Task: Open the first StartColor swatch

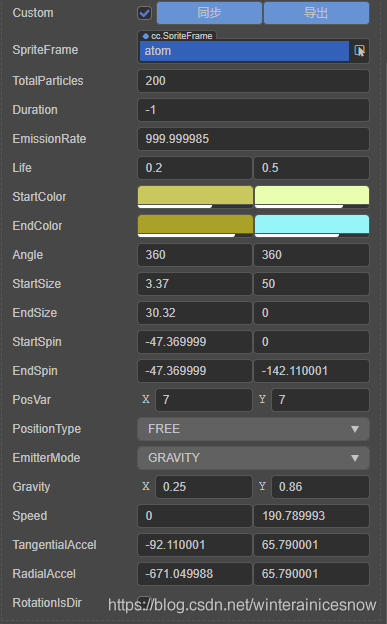Action: (195, 197)
